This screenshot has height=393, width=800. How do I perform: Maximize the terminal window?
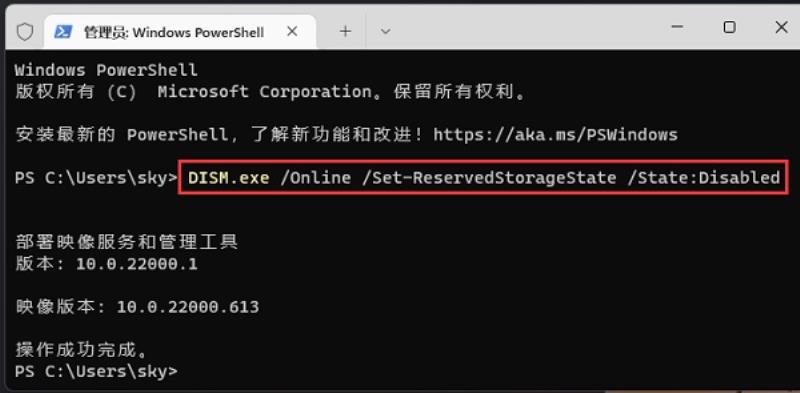click(730, 27)
